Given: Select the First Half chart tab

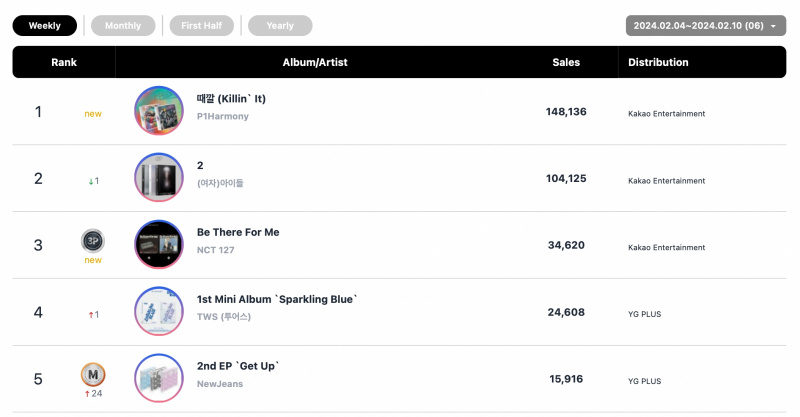Looking at the screenshot, I should 202,26.
